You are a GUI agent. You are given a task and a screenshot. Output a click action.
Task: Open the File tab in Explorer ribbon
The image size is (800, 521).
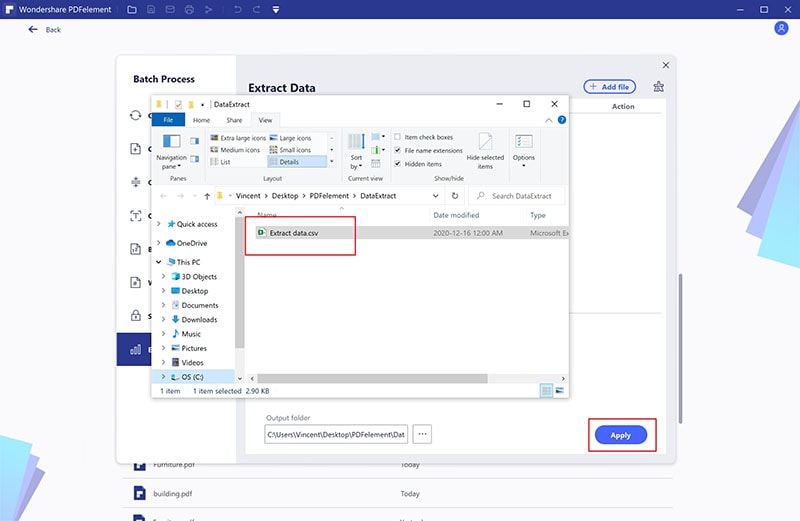[x=168, y=120]
